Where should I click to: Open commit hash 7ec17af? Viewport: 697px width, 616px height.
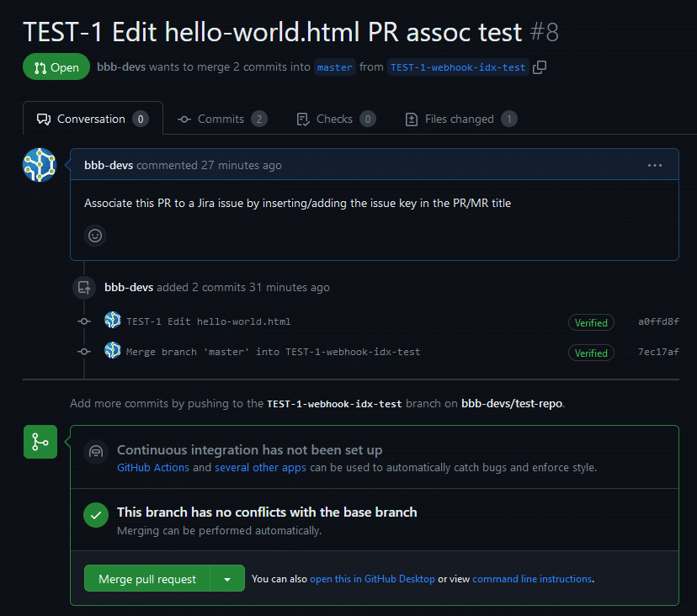(658, 352)
